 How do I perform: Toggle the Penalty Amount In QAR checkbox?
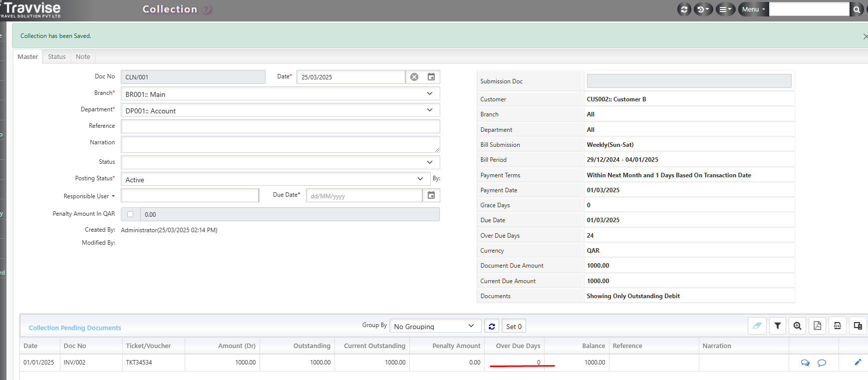pos(130,214)
